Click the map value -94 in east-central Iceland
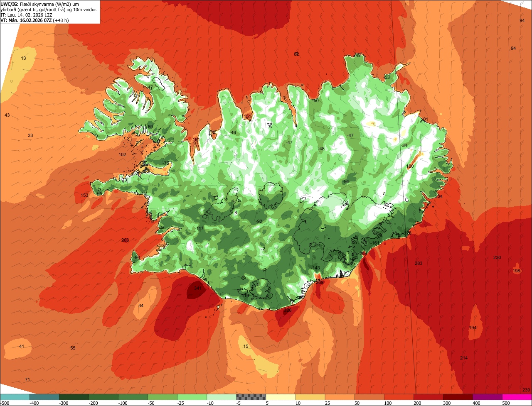Image resolution: width=532 pixels, height=406 pixels. click(x=345, y=182)
